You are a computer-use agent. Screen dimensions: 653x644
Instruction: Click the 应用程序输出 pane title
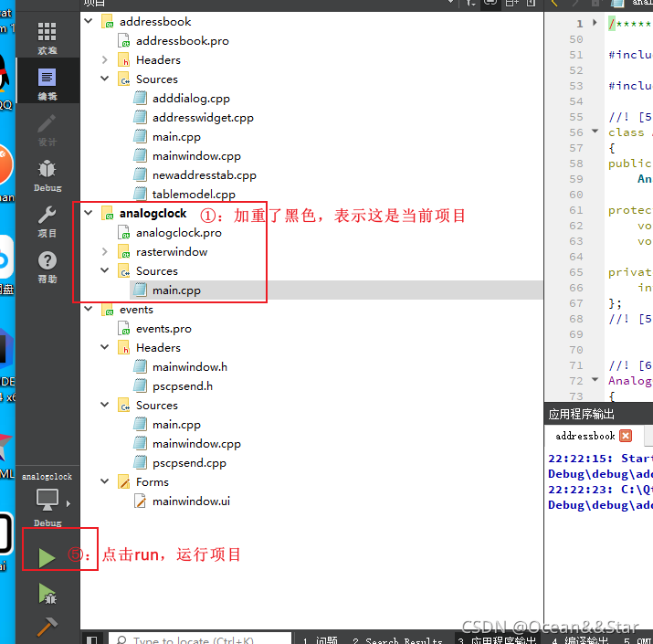pyautogui.click(x=581, y=415)
